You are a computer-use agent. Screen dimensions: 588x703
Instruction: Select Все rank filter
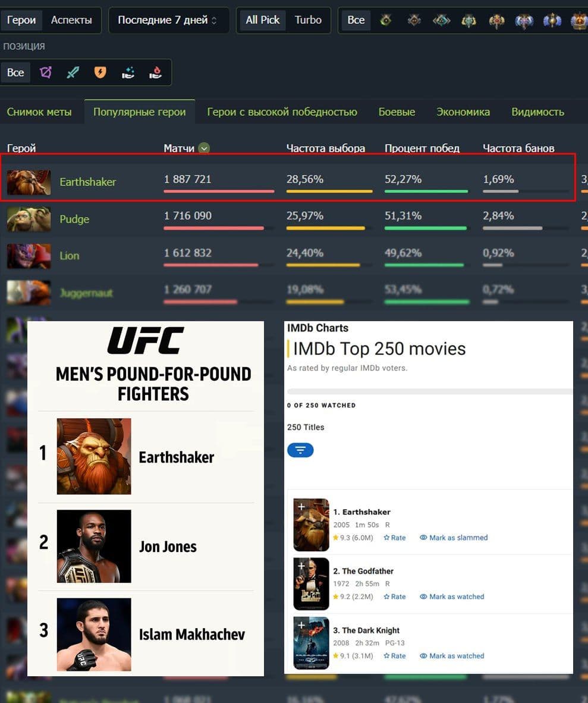356,20
